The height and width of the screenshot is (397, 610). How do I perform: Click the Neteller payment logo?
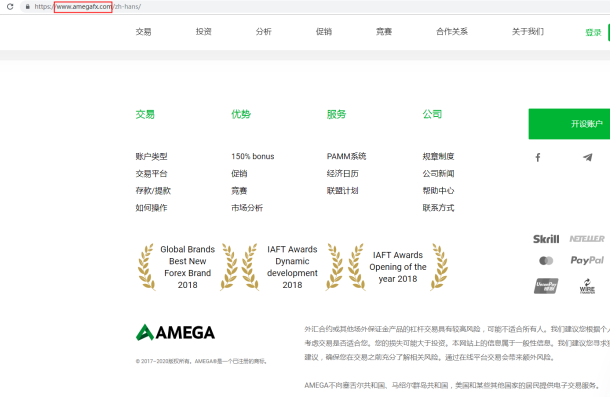pyautogui.click(x=587, y=239)
